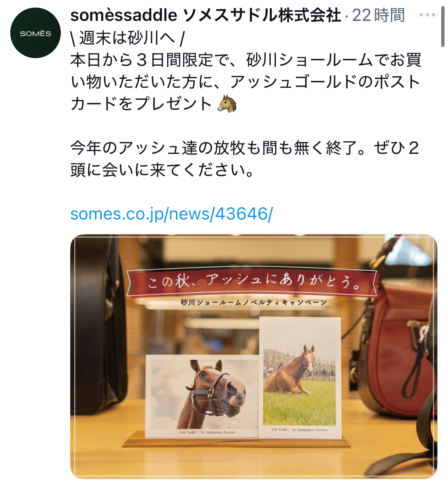Open the three-dot more options menu
The width and height of the screenshot is (448, 488).
coord(427,15)
